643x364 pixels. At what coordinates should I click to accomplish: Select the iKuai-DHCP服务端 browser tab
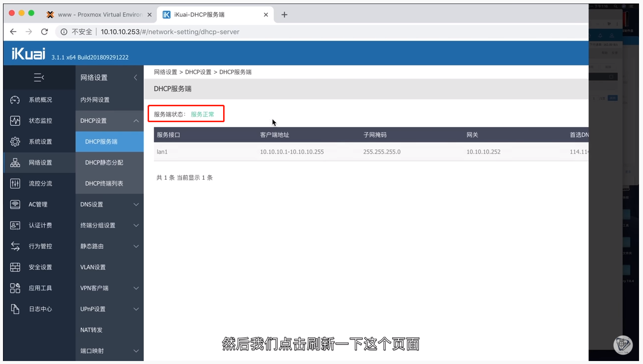click(216, 15)
